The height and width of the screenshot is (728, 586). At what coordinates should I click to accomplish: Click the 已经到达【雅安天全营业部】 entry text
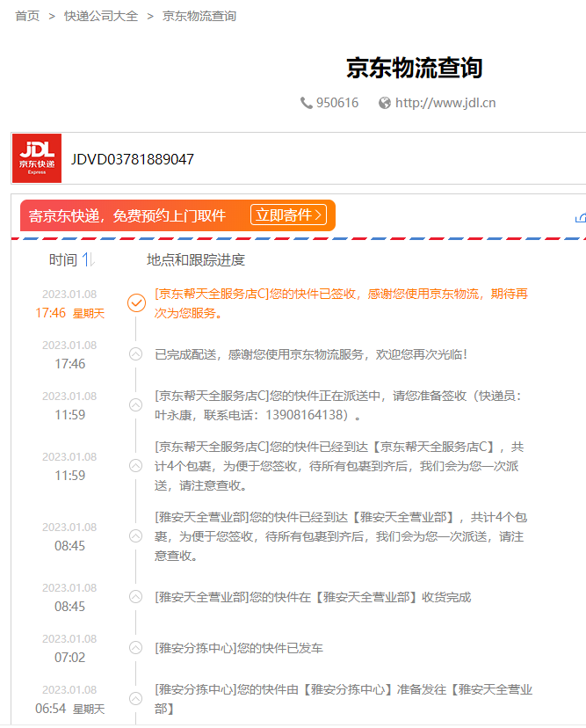[341, 536]
